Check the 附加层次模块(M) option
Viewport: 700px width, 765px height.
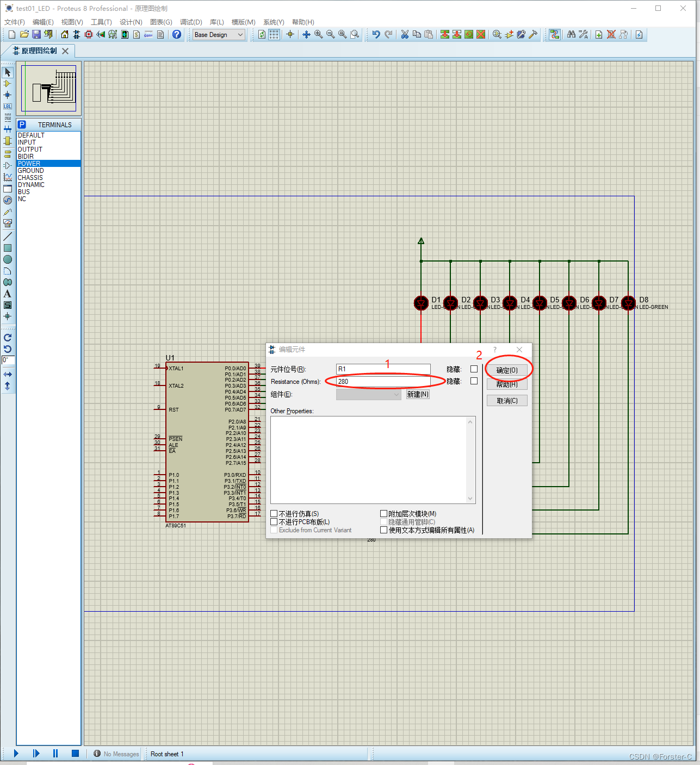(384, 514)
